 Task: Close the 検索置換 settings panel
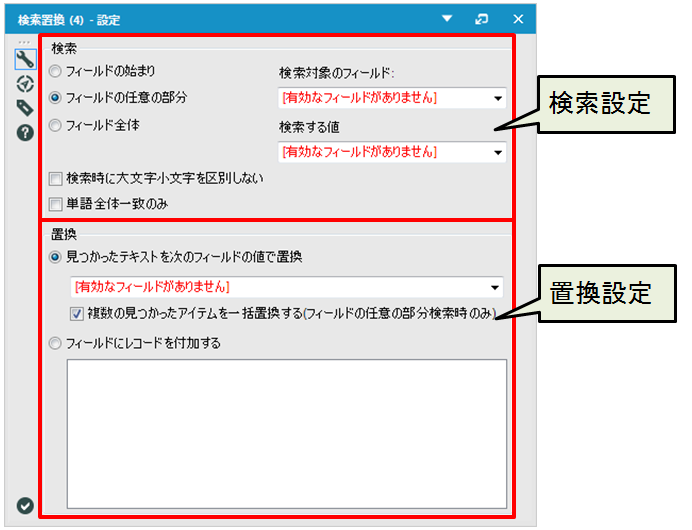pos(518,18)
